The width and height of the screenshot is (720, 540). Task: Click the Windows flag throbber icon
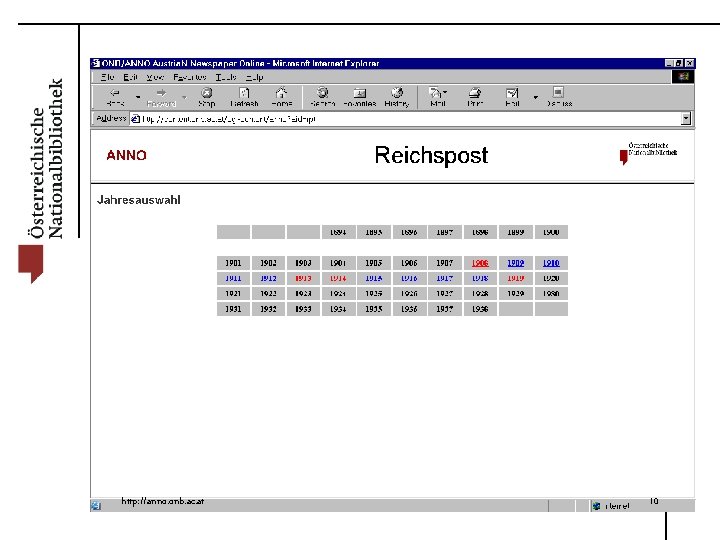[683, 77]
